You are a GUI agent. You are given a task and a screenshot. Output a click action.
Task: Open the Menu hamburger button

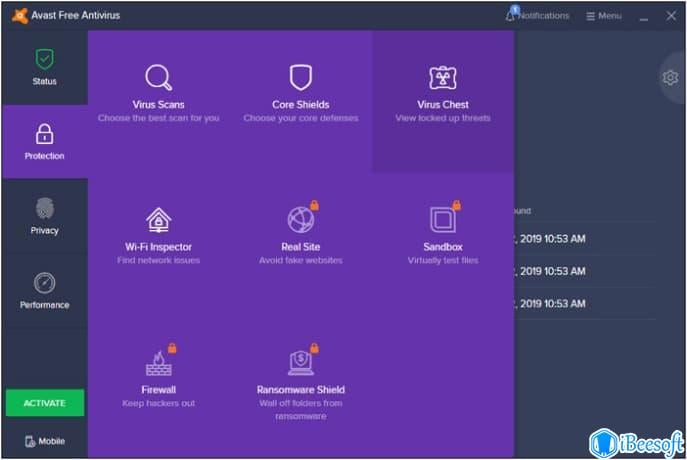(x=604, y=16)
